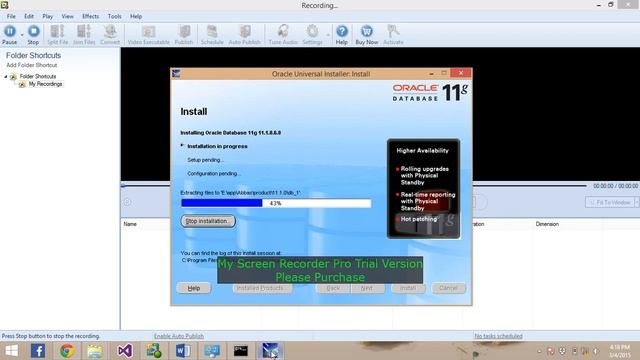Click Stop Installation in Oracle installer

[208, 221]
